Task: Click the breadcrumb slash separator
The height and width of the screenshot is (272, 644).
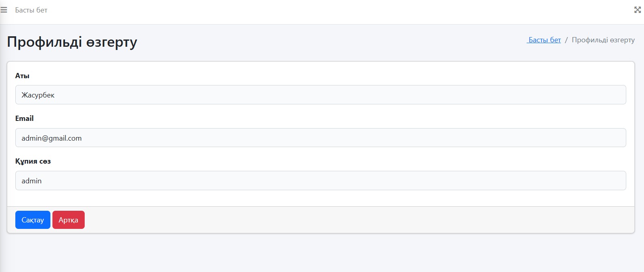Action: 566,40
